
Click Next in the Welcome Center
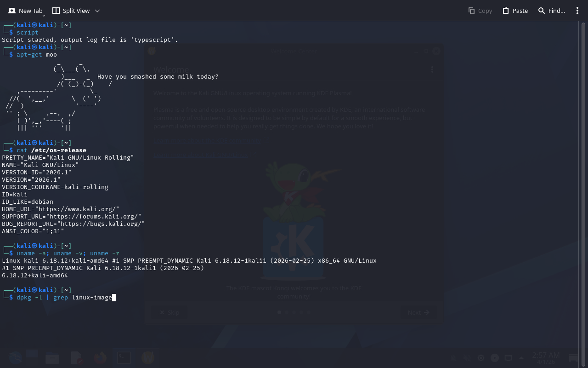(x=418, y=312)
